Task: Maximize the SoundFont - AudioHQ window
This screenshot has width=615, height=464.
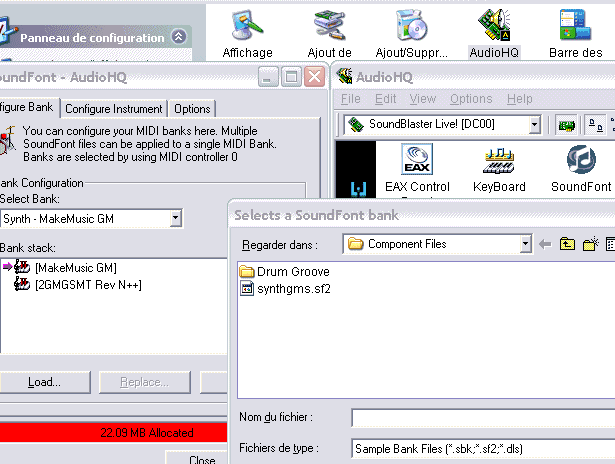Action: point(291,76)
